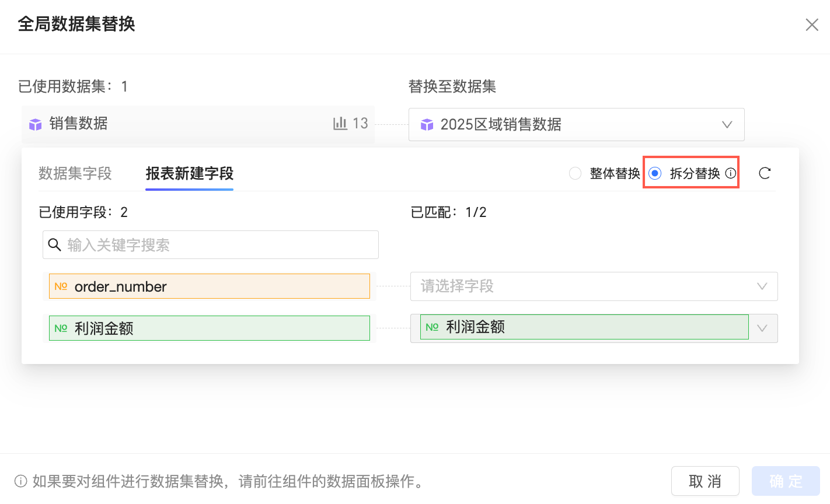Screen dimensions: 830x504
Task: Click the info icon next to 拆分替换
Action: click(x=731, y=173)
